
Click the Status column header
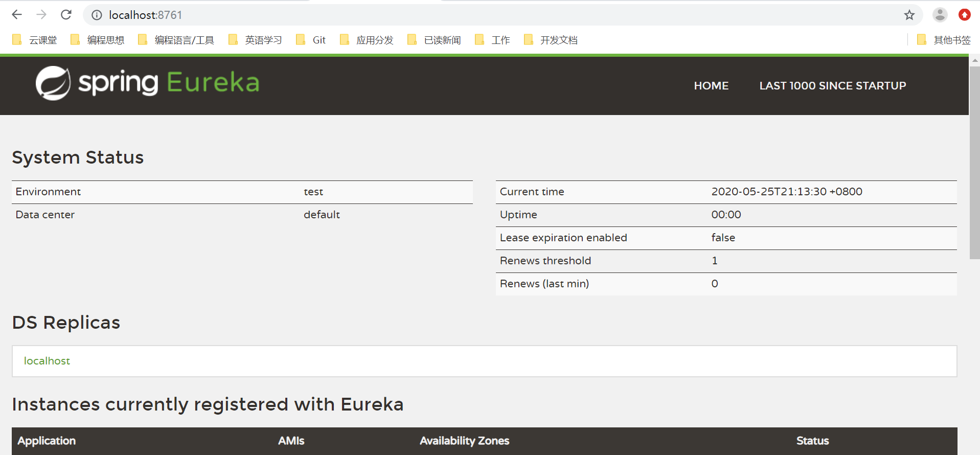(x=812, y=441)
